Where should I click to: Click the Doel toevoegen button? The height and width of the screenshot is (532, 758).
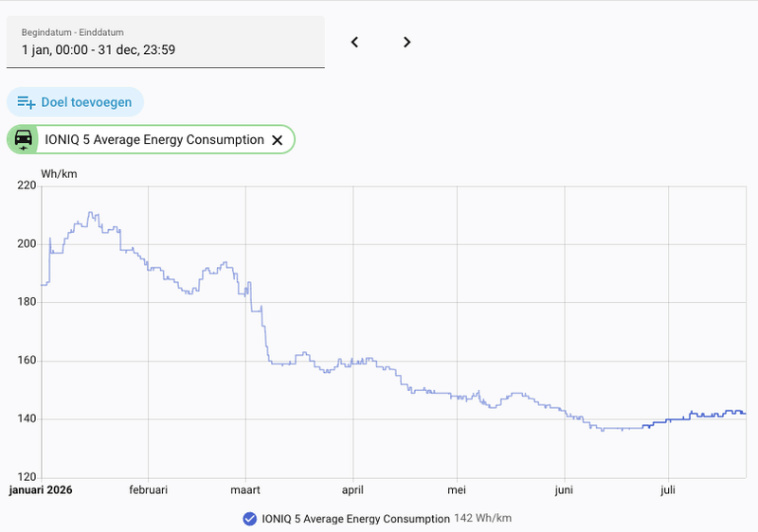click(76, 102)
